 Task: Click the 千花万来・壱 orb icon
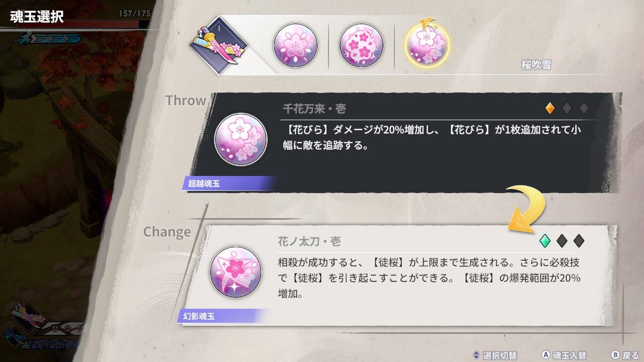click(x=240, y=140)
